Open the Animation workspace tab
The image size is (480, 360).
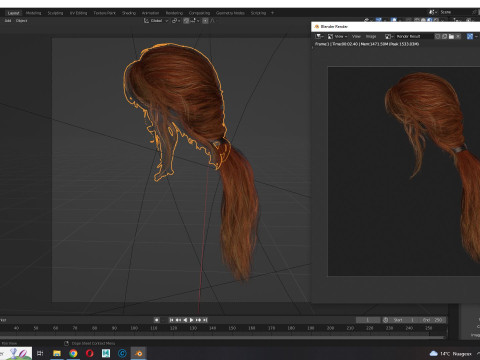click(150, 13)
